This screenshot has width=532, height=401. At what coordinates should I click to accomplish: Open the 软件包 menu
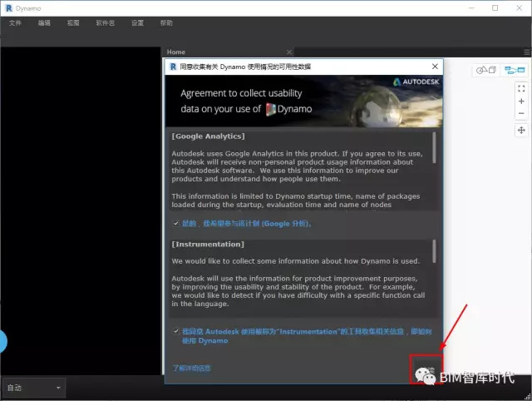pos(106,23)
